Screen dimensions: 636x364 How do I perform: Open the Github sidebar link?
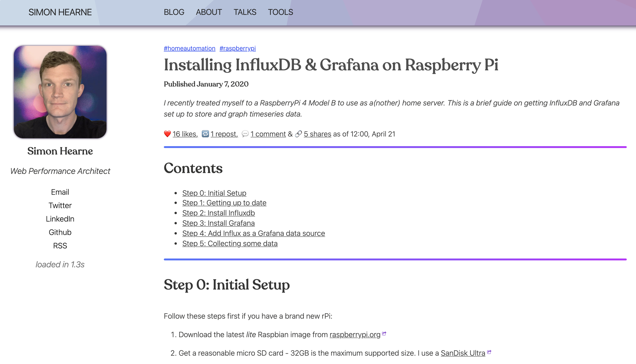(x=60, y=232)
